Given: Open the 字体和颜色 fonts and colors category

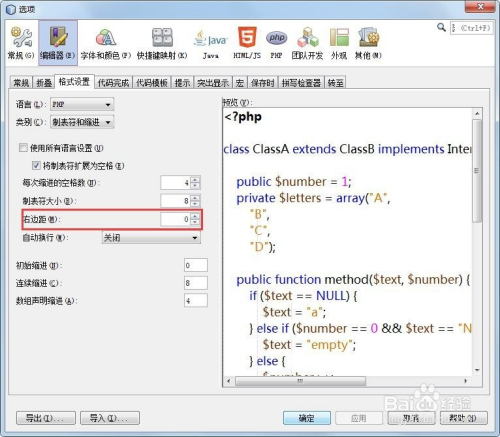Looking at the screenshot, I should [x=106, y=43].
